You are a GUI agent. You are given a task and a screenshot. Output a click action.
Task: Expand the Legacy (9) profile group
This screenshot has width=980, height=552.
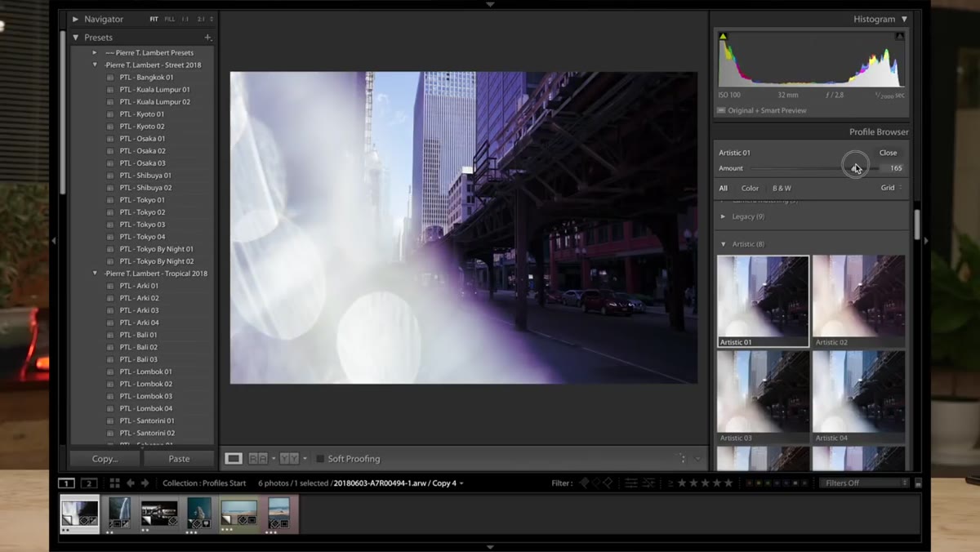(x=724, y=216)
